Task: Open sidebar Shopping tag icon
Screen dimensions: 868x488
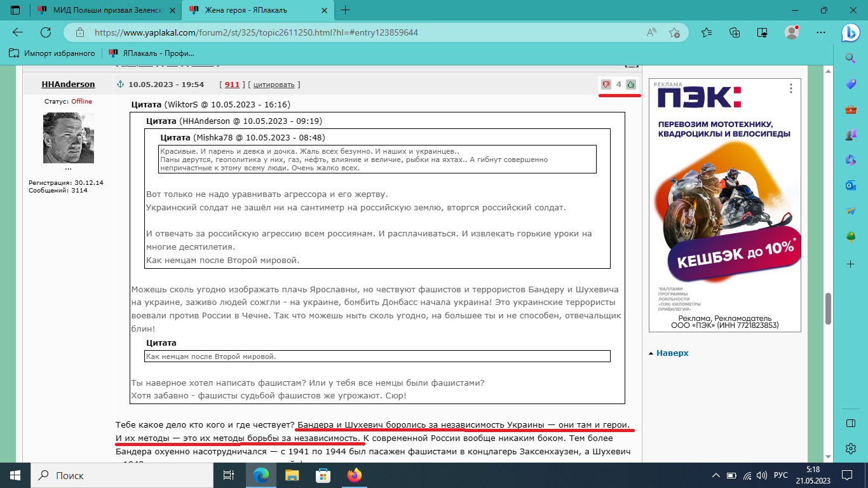Action: (x=851, y=84)
